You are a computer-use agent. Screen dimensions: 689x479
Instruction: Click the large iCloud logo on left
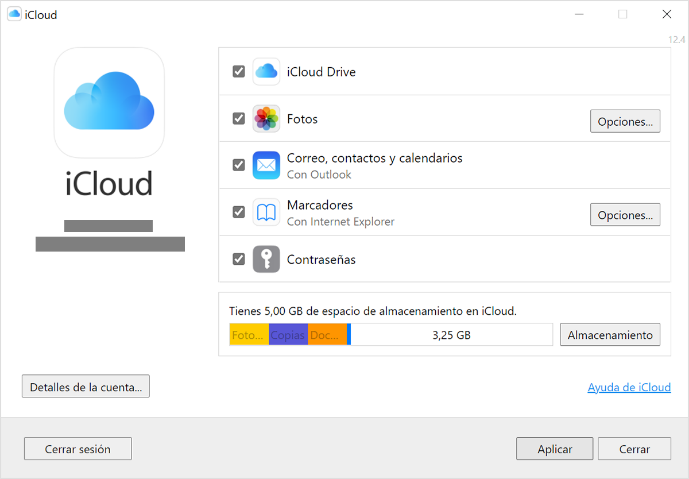(x=109, y=103)
